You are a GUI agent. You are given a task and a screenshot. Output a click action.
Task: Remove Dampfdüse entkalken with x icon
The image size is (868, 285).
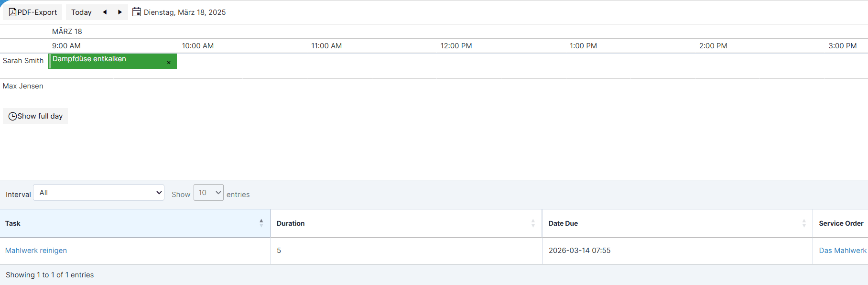[169, 63]
